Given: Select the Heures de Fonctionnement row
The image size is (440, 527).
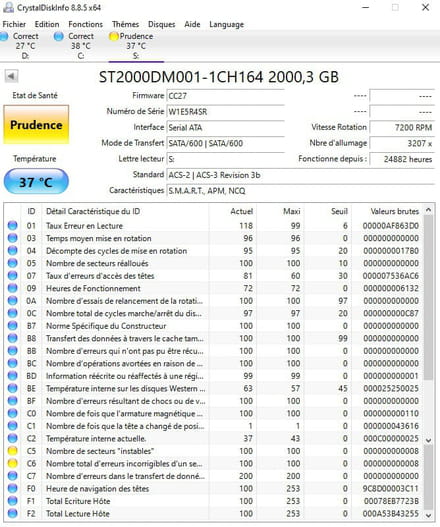Looking at the screenshot, I should tap(214, 288).
